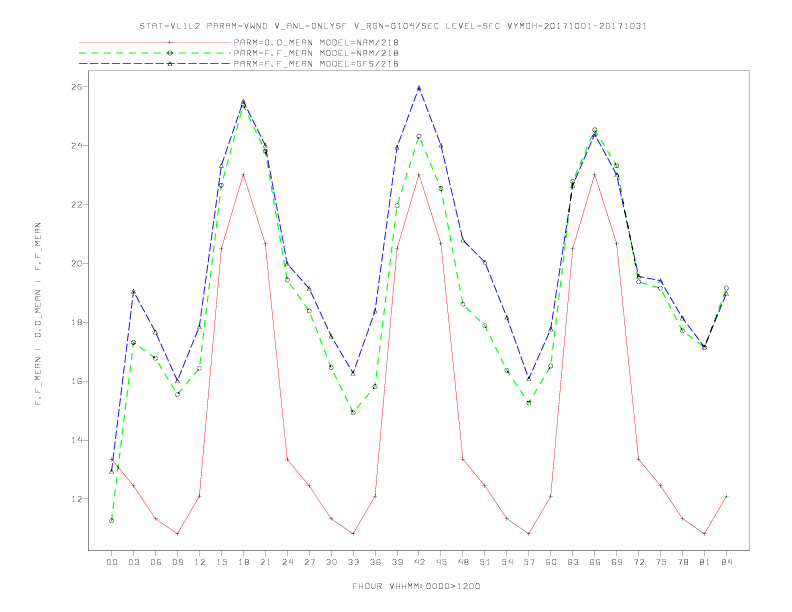Click x-axis tick label 78
Viewport: 792px width, 612px height.
682,562
